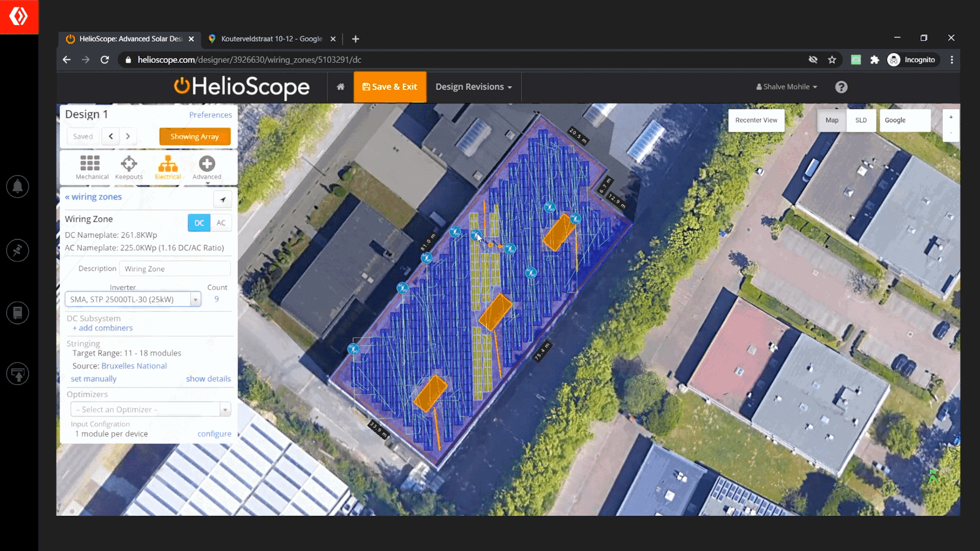Screen dimensions: 980x551
Task: Click the inverter Count value 9
Action: [216, 299]
